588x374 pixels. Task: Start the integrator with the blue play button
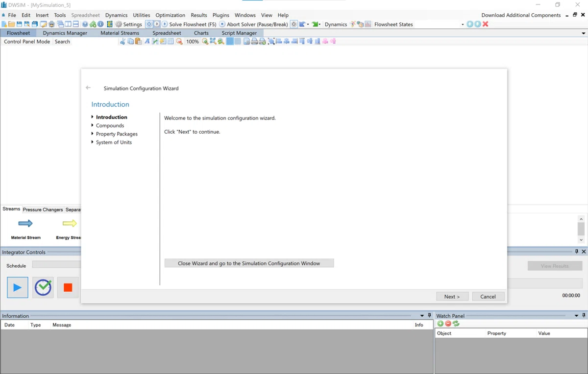[17, 287]
